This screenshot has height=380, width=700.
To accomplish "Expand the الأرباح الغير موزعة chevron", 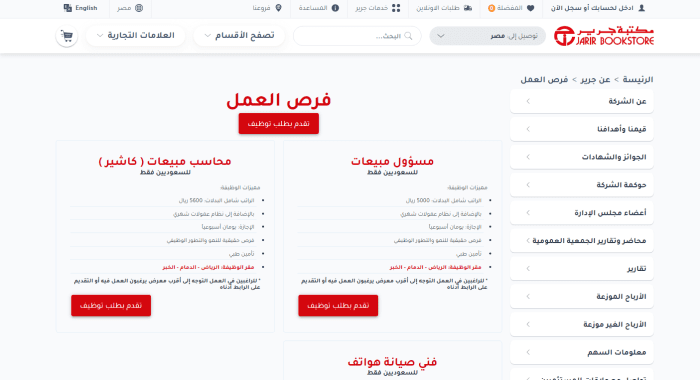I will pos(528,325).
